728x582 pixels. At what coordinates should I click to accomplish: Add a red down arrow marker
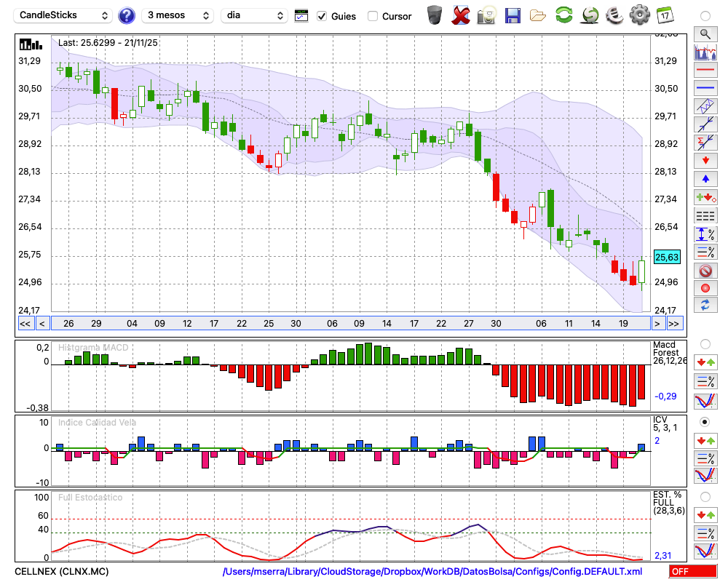pyautogui.click(x=705, y=161)
